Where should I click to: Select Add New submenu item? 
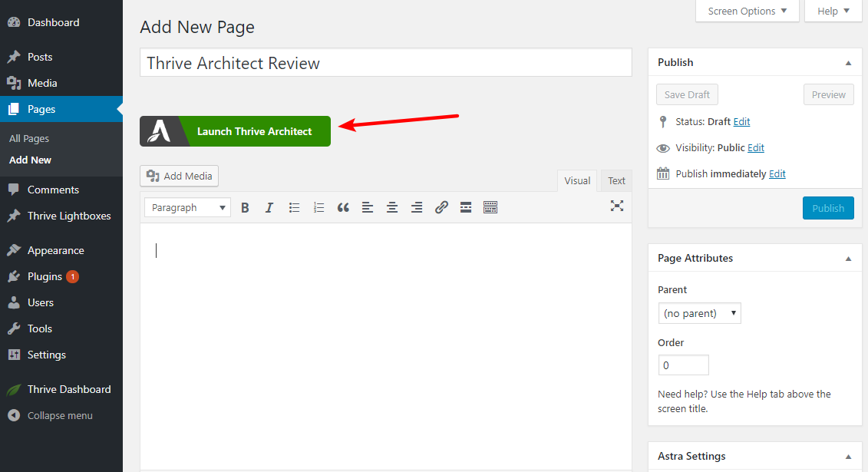(31, 160)
